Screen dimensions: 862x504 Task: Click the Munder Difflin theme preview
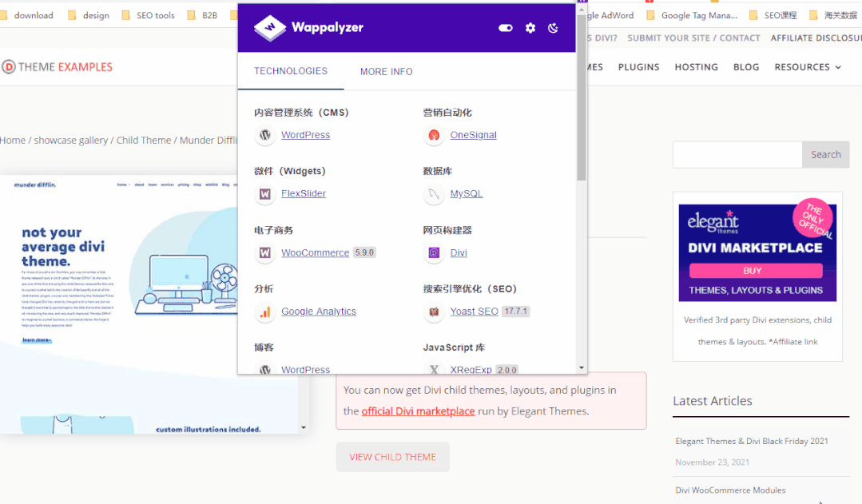click(x=149, y=304)
